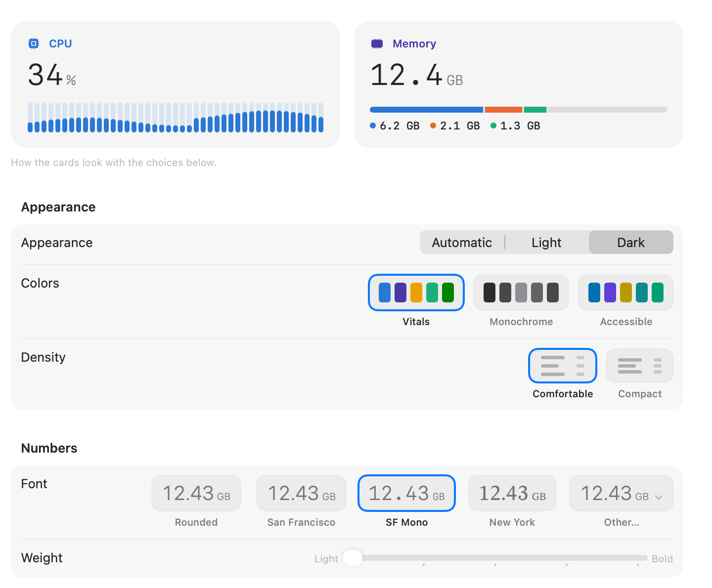Viewport: 712px width, 588px height.
Task: Choose the Accessible color palette
Action: click(x=626, y=293)
